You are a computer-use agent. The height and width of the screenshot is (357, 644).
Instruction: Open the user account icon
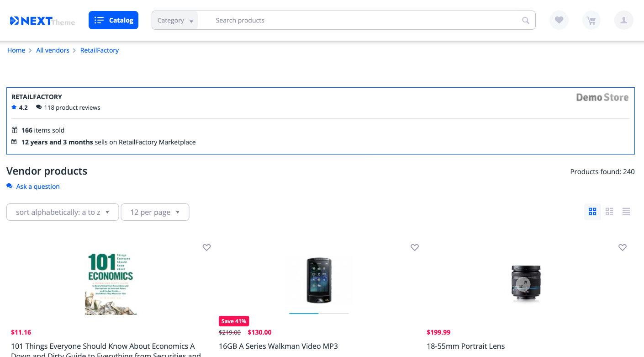[x=623, y=20]
